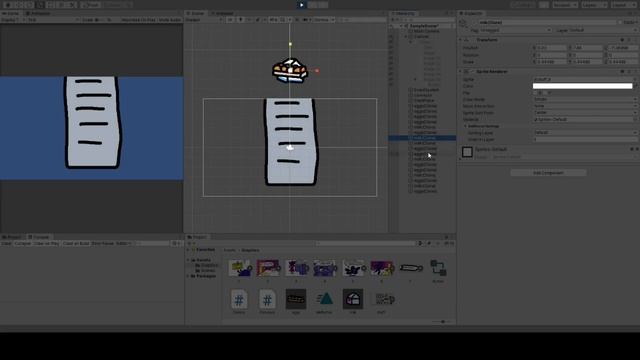
Task: Switch to the Scene tab
Action: 196,13
